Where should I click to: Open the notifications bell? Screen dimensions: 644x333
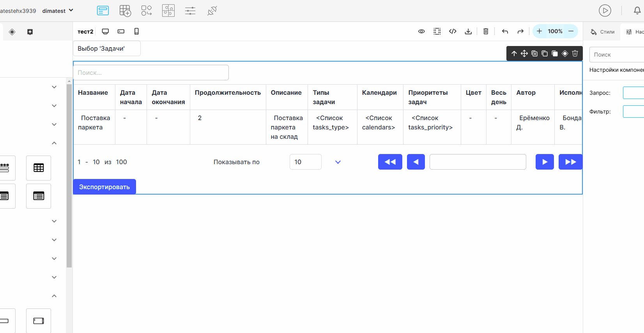tap(637, 11)
